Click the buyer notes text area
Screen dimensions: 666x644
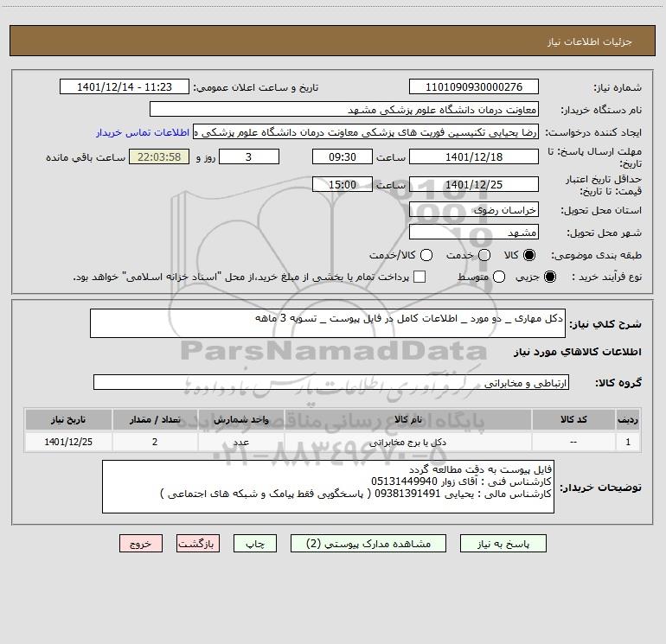tap(328, 487)
